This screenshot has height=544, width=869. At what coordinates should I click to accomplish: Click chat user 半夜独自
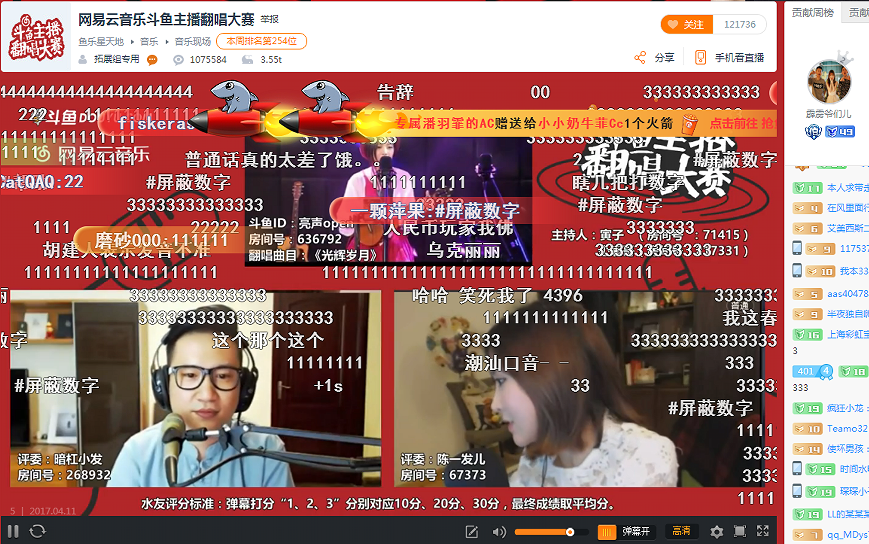[x=848, y=314]
